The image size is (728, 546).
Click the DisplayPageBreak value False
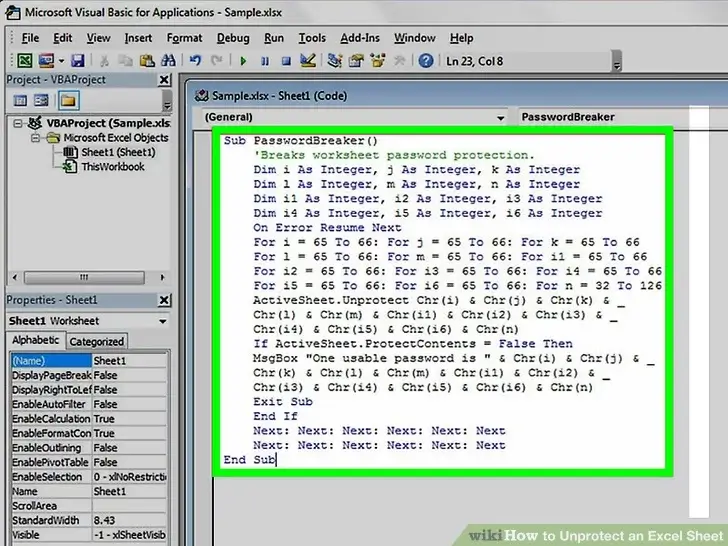(129, 375)
